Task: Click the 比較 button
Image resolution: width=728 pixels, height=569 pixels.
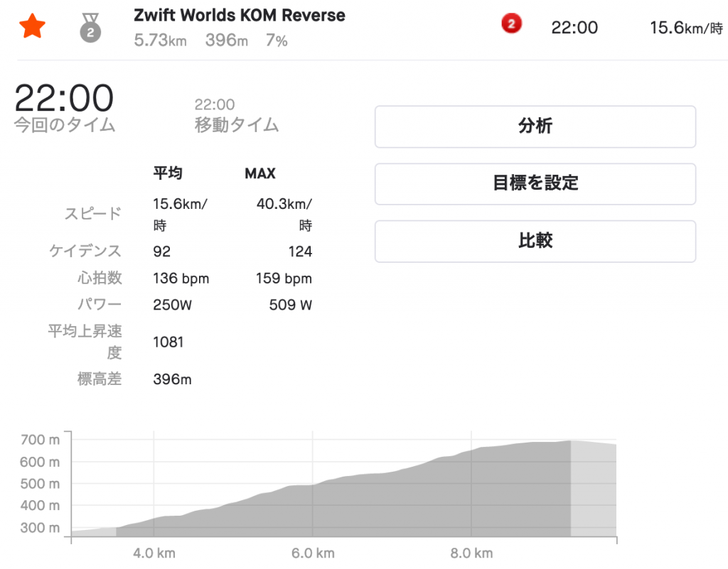Action: (x=535, y=241)
